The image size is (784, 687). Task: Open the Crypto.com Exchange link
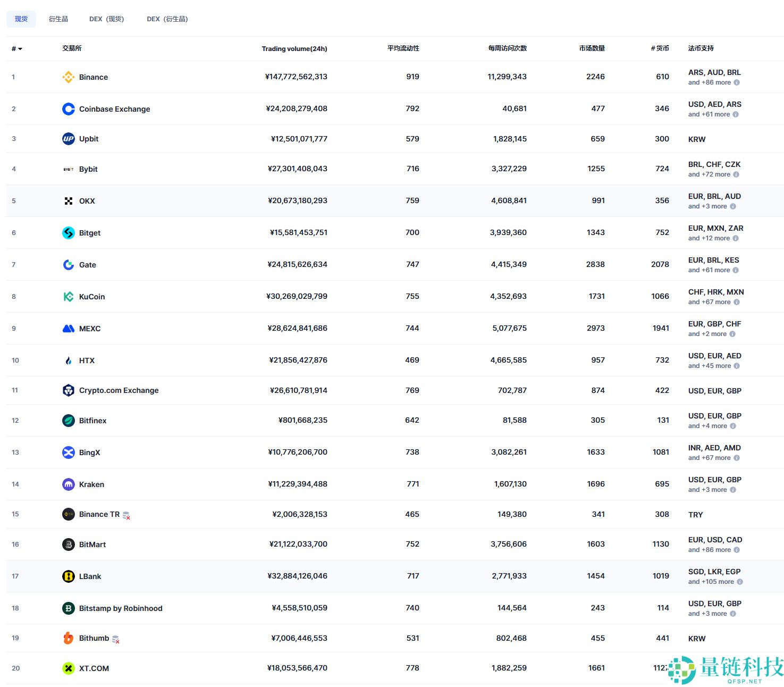click(119, 390)
